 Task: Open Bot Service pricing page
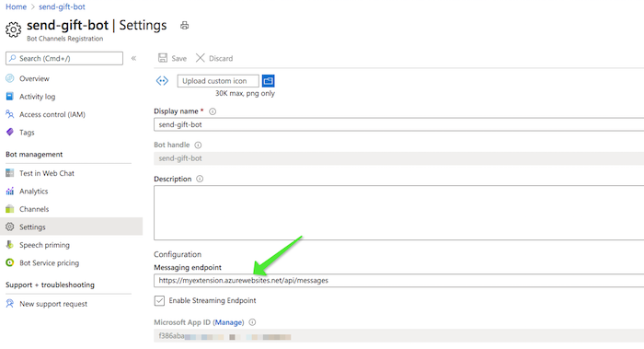49,262
